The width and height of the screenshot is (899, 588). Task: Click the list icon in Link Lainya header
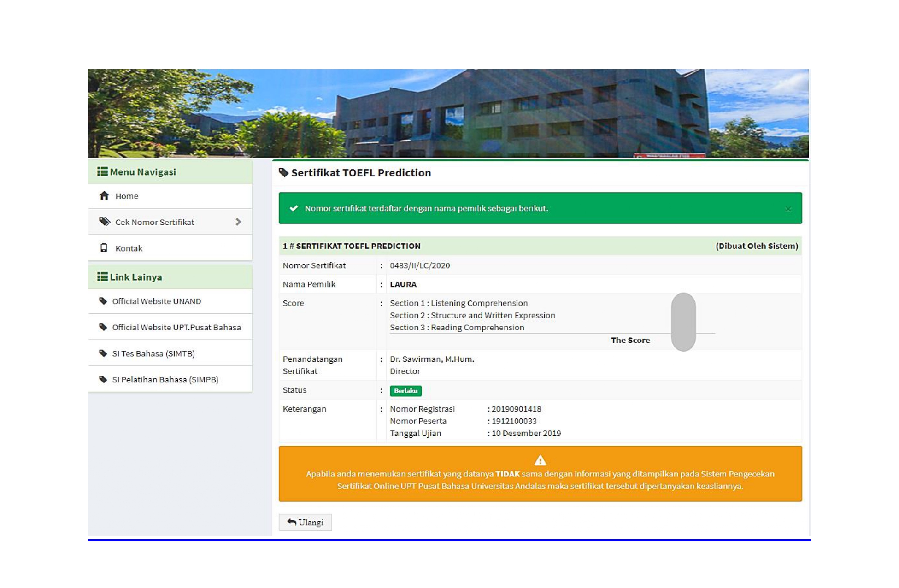click(x=102, y=276)
